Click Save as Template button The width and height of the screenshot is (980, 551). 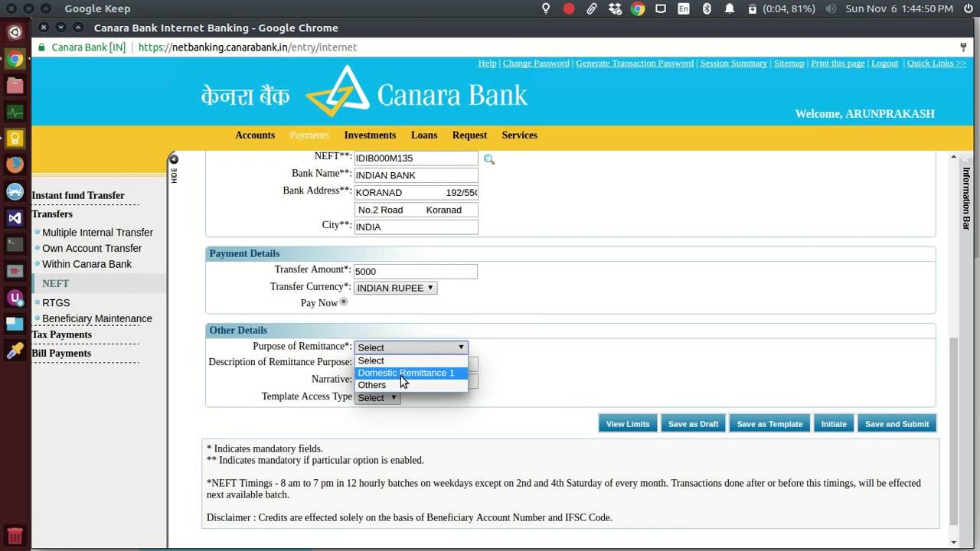click(769, 424)
